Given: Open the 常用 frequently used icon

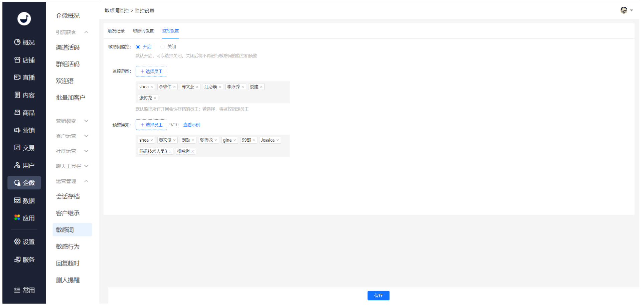Looking at the screenshot, I should pyautogui.click(x=17, y=290).
